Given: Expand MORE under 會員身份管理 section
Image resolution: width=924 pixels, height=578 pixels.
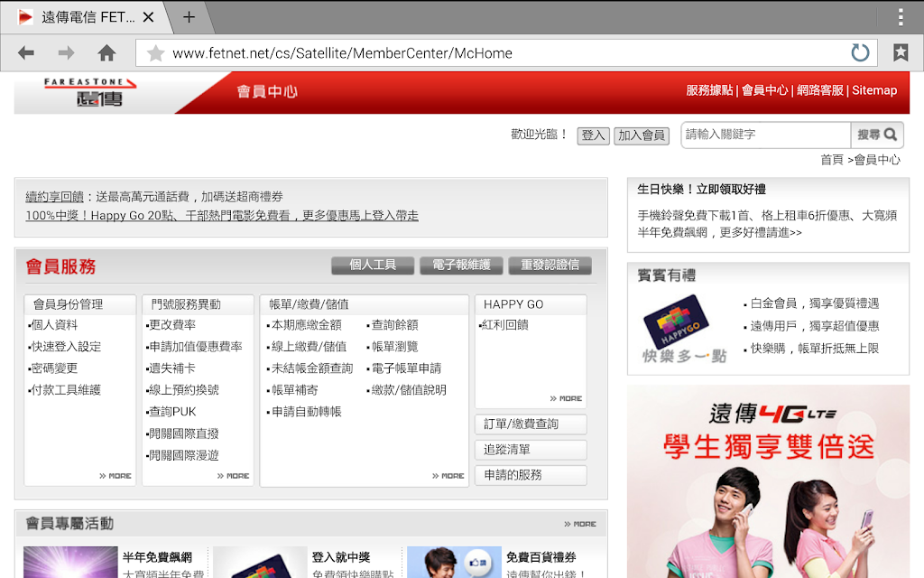Looking at the screenshot, I should tap(115, 476).
